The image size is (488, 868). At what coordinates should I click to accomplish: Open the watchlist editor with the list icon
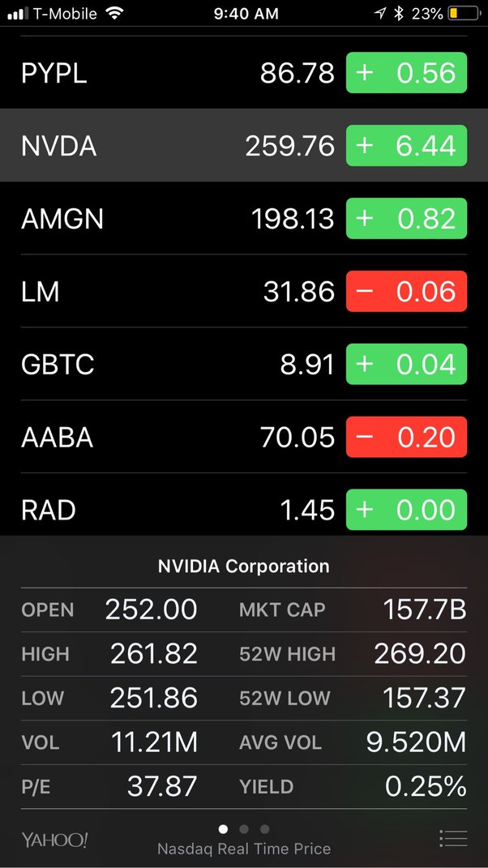(x=452, y=839)
